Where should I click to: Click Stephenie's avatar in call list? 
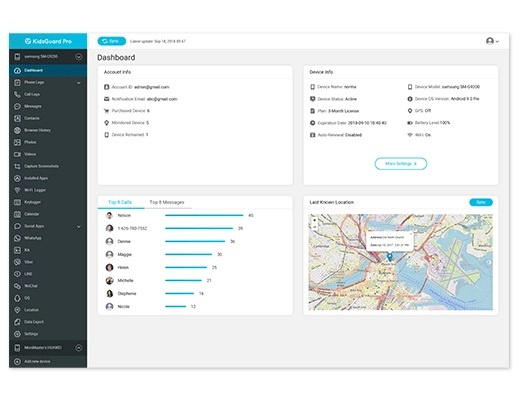109,294
